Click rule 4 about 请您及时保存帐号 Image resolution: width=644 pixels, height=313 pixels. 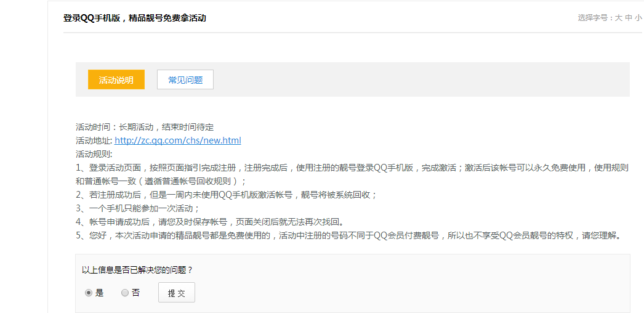[209, 222]
